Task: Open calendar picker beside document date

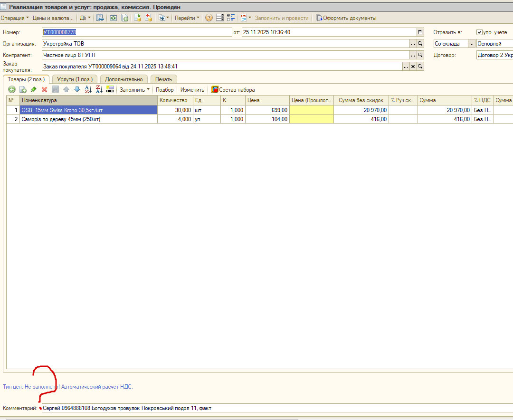Action: pos(420,32)
